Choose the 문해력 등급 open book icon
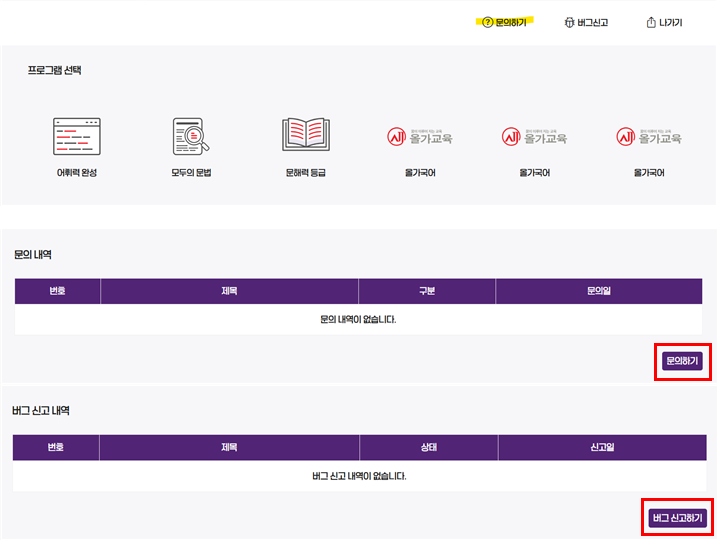Image resolution: width=718 pixels, height=540 pixels. [x=305, y=136]
